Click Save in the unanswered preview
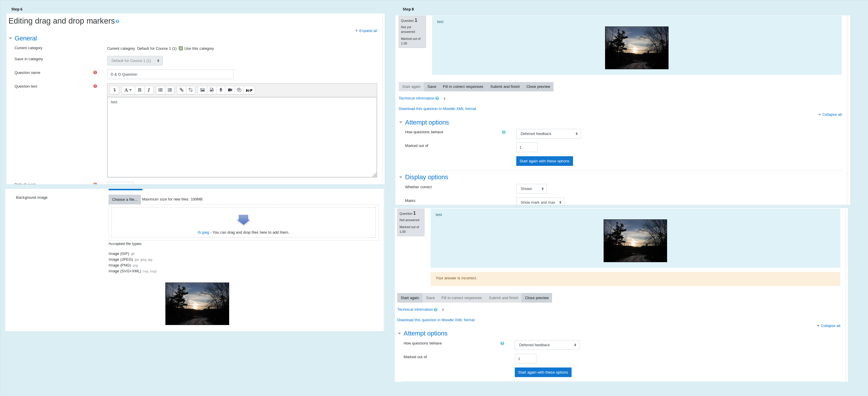 pyautogui.click(x=432, y=86)
